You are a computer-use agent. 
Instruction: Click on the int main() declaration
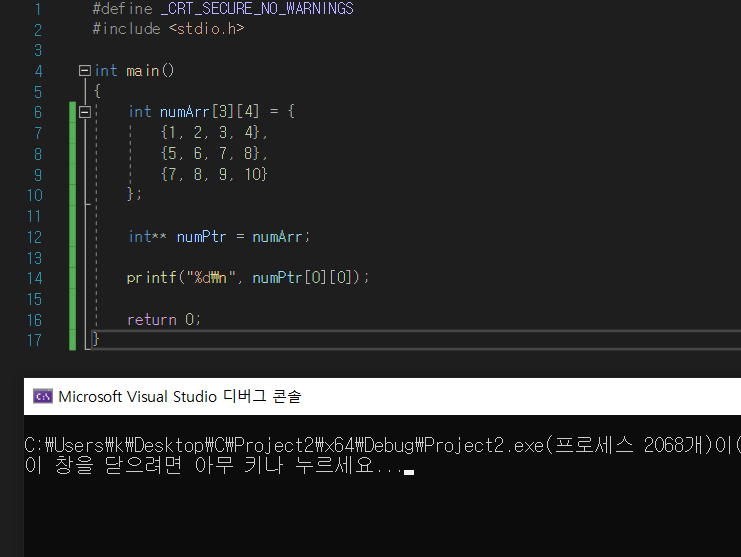coord(134,71)
